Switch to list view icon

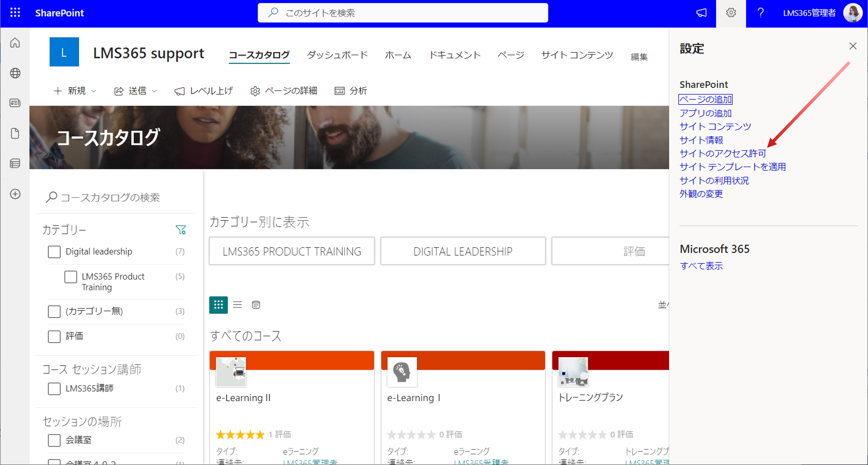click(x=238, y=305)
